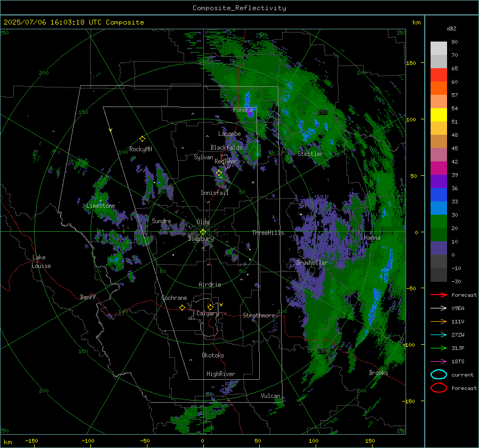
Task: Click the Blackfalds town label
Action: [x=226, y=148]
